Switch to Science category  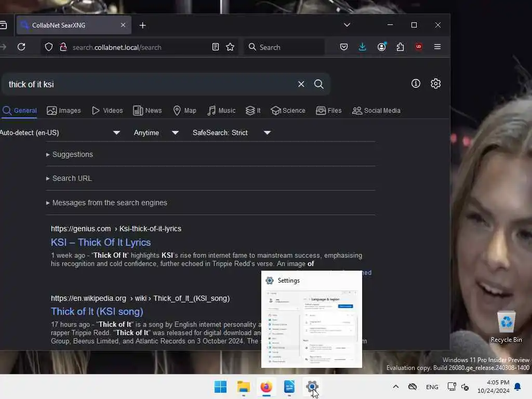(x=288, y=111)
